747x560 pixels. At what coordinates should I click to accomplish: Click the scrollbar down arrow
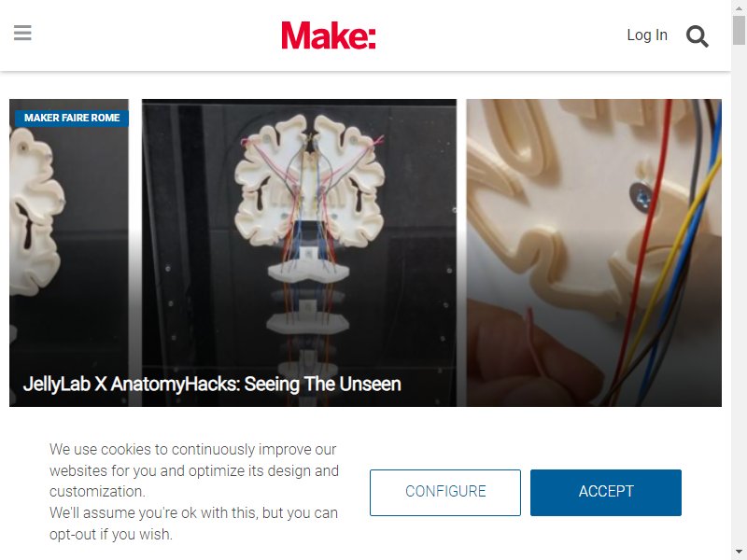tap(739, 553)
